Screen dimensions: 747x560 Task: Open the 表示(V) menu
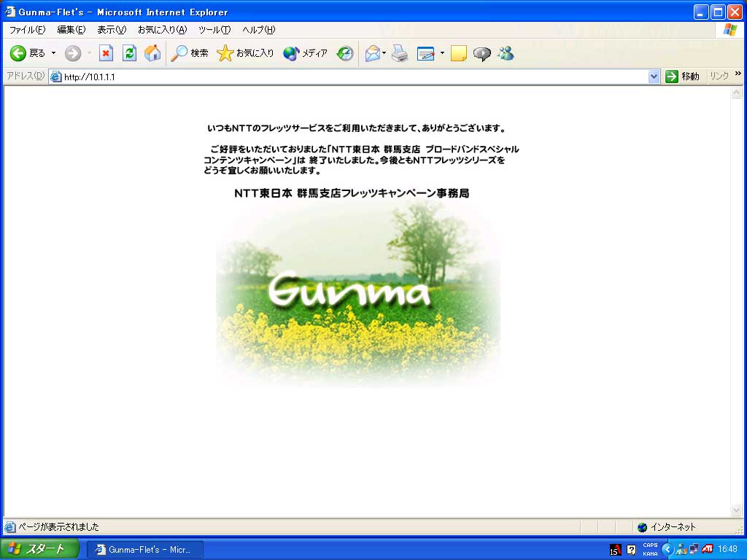point(112,29)
